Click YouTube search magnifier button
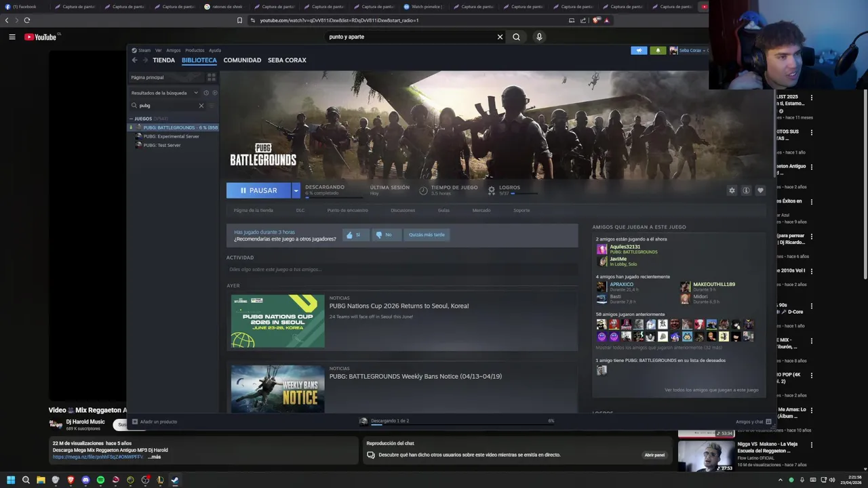 [516, 37]
